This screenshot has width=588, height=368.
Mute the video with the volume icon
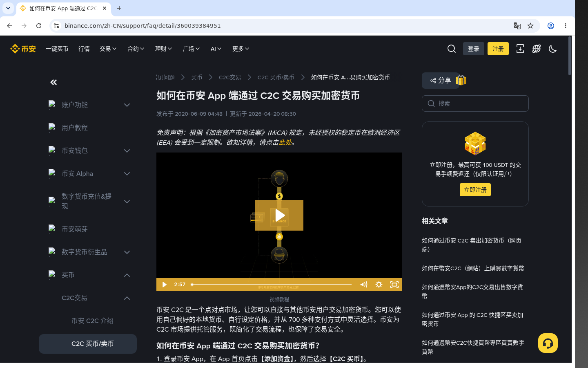[x=363, y=285]
